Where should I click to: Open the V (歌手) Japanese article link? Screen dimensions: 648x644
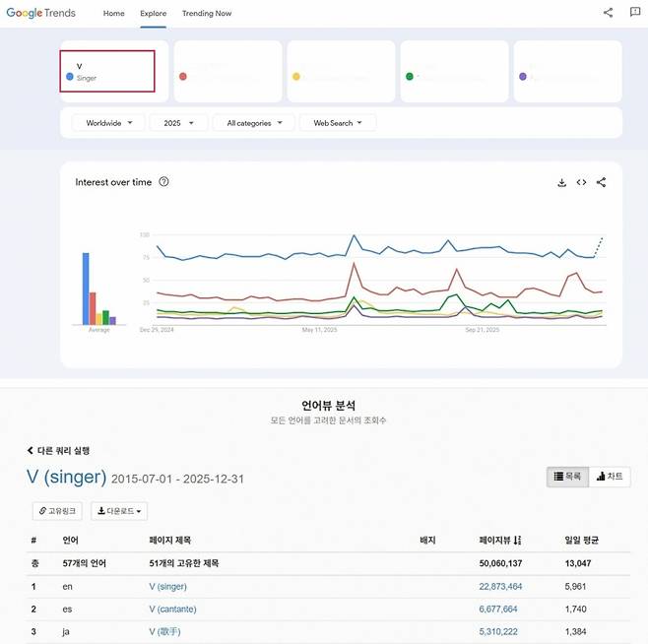164,631
